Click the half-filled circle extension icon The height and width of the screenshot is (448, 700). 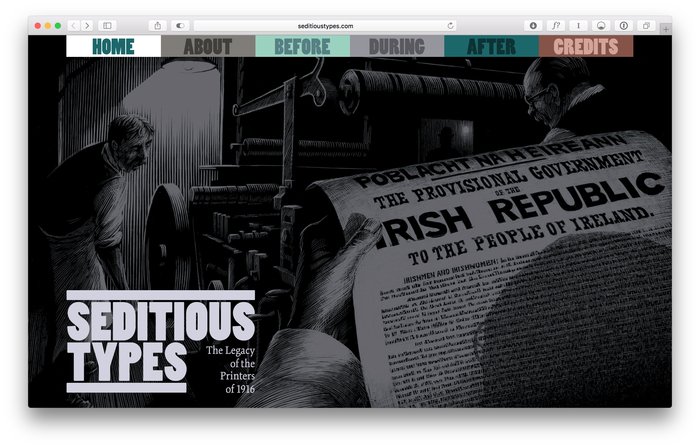point(601,26)
